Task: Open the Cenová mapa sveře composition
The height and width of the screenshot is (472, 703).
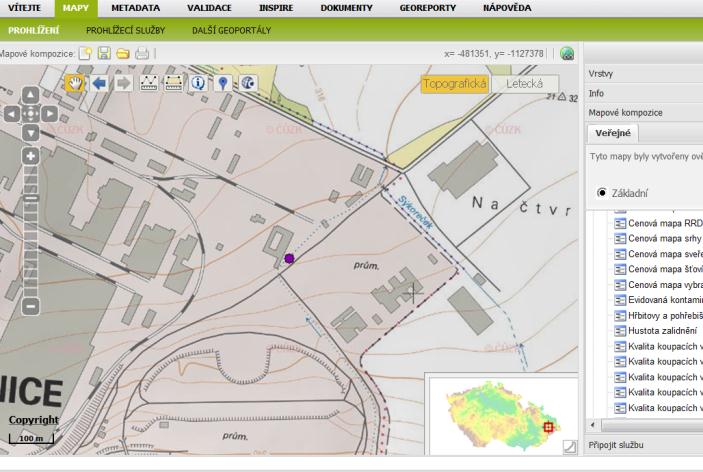Action: coord(665,254)
